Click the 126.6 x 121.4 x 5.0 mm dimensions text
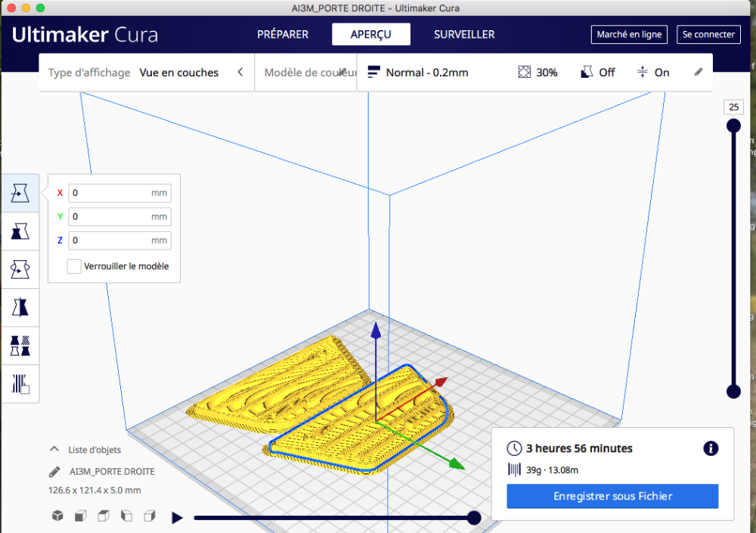Screen dimensions: 756x533 94,490
